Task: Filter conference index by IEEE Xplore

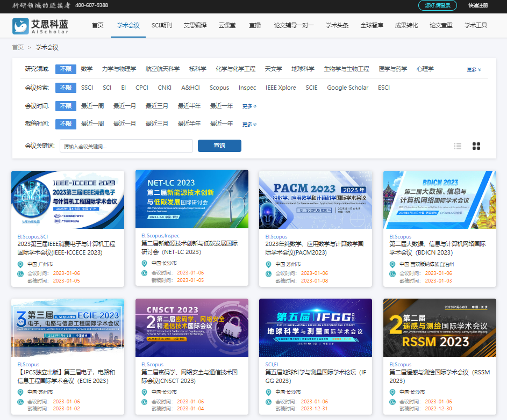Action: click(281, 88)
